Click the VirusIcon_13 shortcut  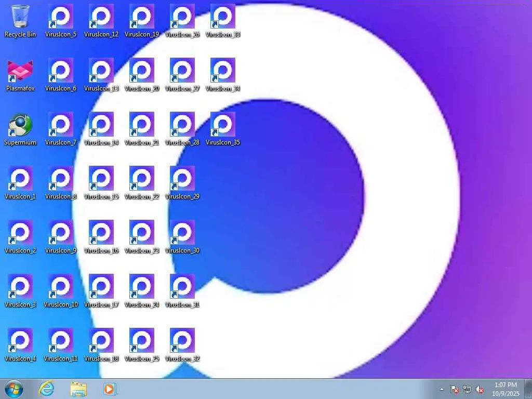coord(101,75)
